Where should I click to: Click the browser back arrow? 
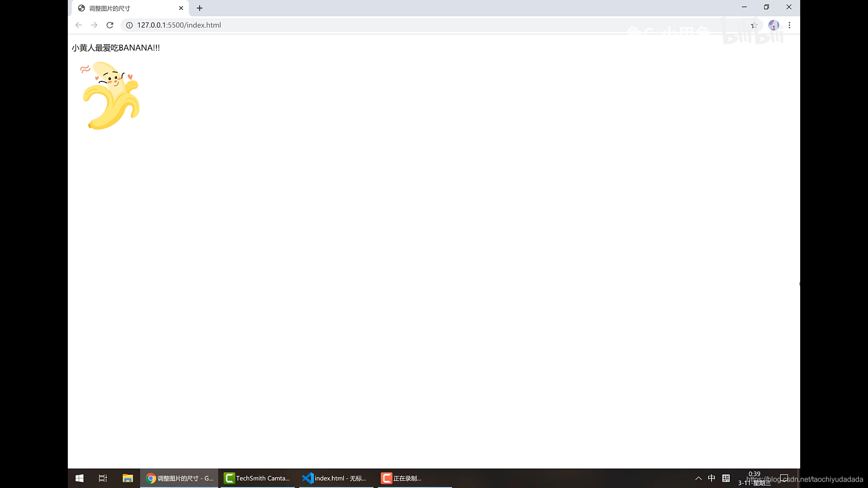tap(79, 25)
